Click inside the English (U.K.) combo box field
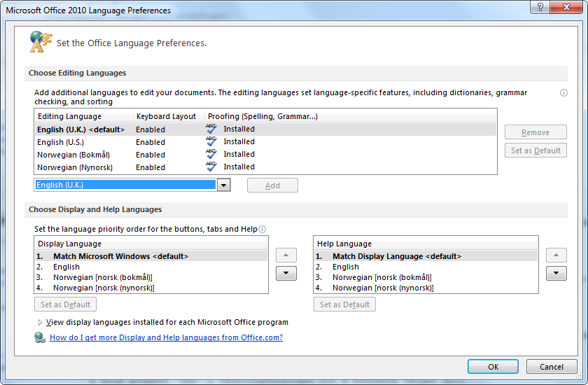588x385 pixels. click(x=125, y=185)
